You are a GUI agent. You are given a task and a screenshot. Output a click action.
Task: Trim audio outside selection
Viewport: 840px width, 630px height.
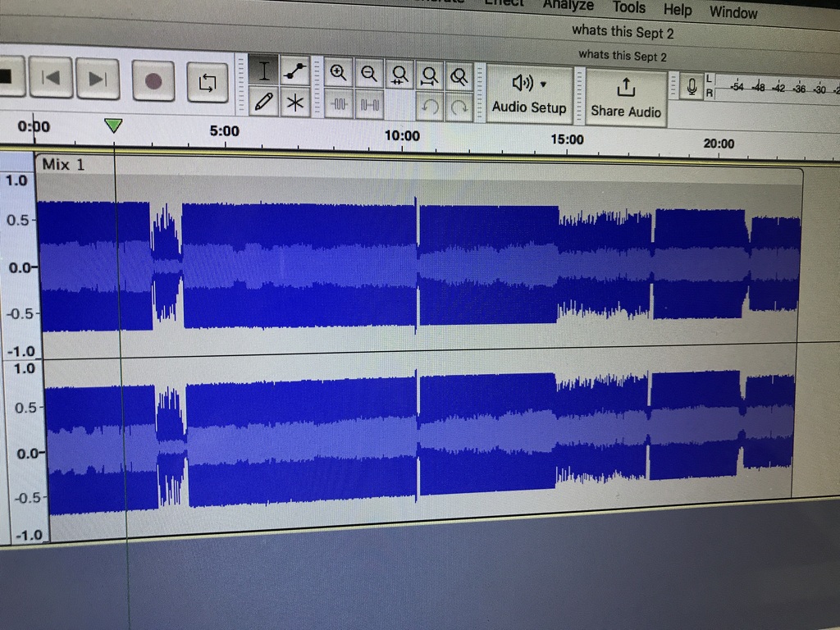coord(339,103)
